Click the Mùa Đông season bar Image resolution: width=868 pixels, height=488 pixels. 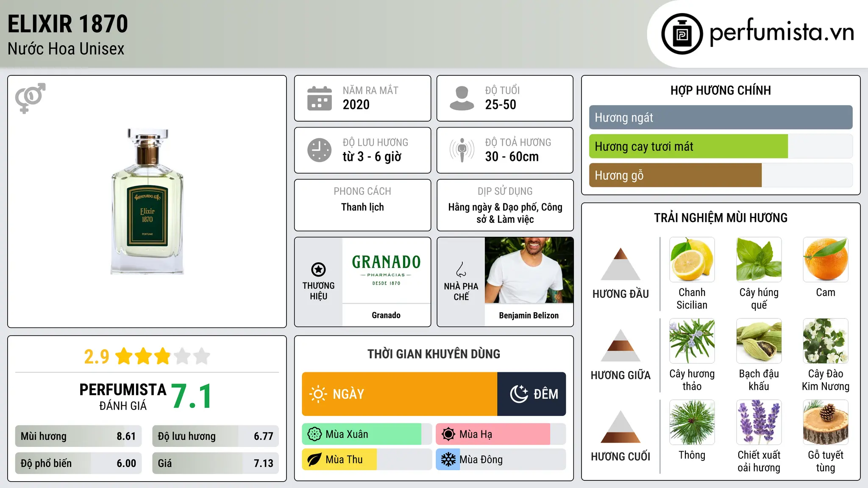501,460
